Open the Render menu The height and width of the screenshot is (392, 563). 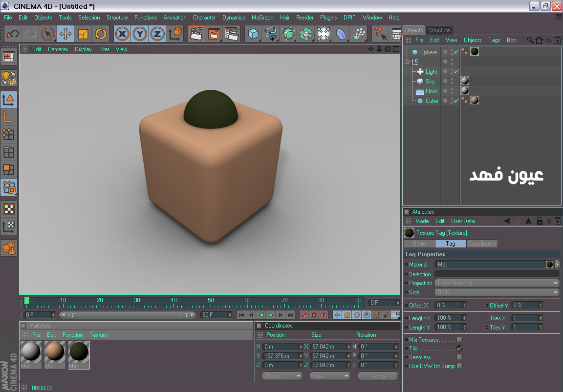tap(304, 18)
